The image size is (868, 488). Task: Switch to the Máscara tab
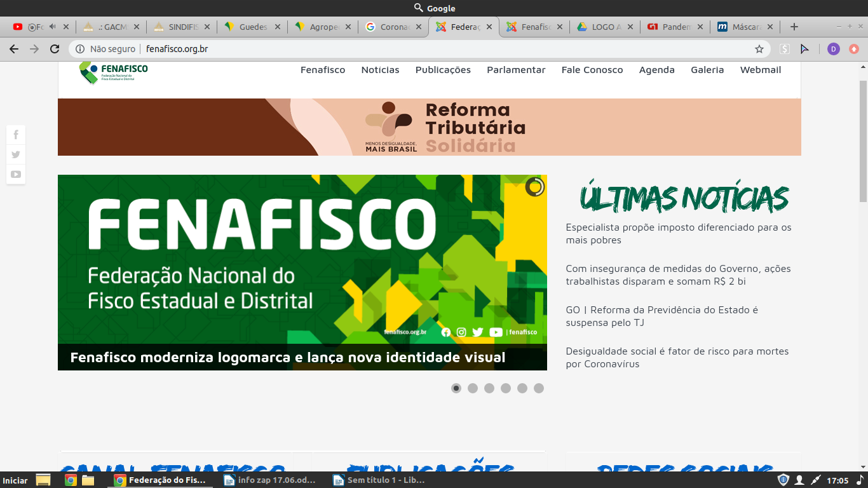point(746,27)
